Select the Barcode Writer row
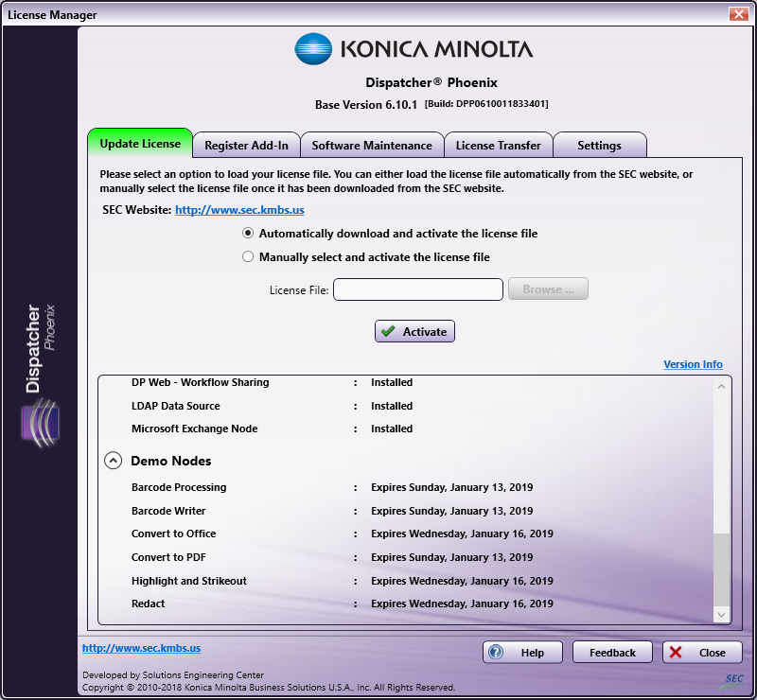 coord(332,511)
